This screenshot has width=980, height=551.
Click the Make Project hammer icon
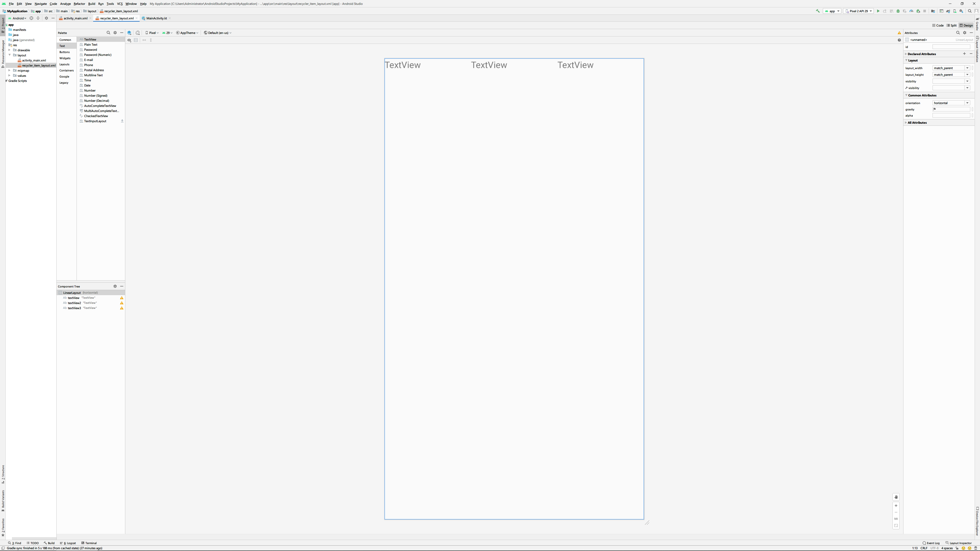click(817, 11)
